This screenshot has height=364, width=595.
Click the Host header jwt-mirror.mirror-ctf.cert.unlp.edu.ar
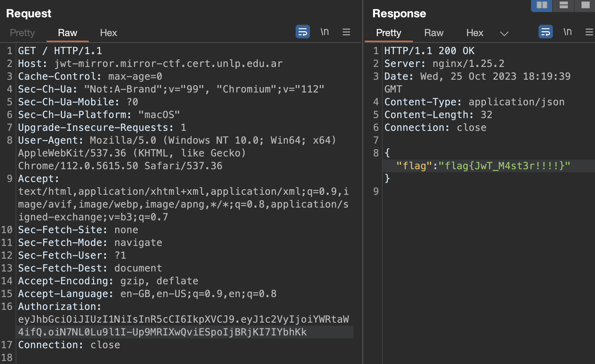point(150,64)
